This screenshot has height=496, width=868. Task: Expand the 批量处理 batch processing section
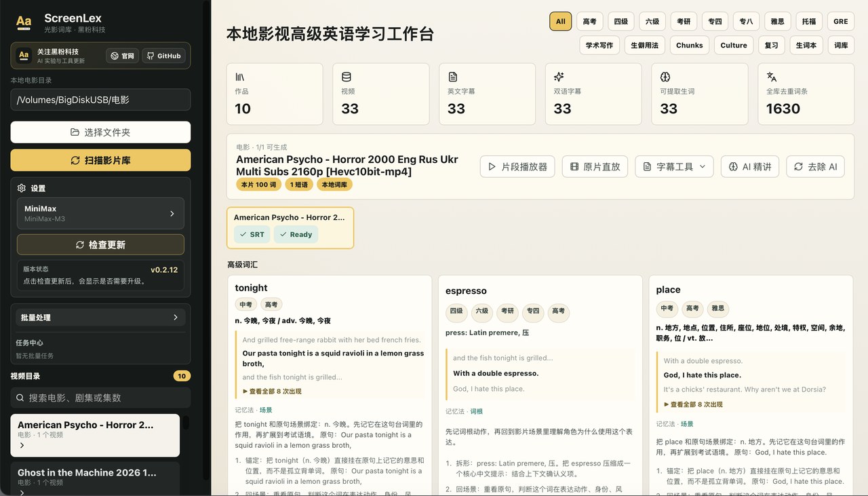[100, 317]
